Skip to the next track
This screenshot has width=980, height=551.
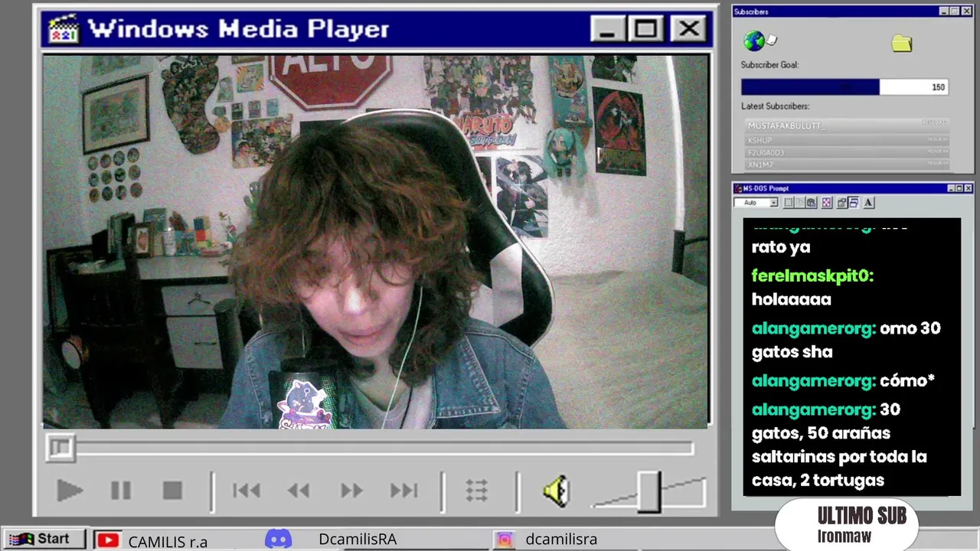pos(404,491)
